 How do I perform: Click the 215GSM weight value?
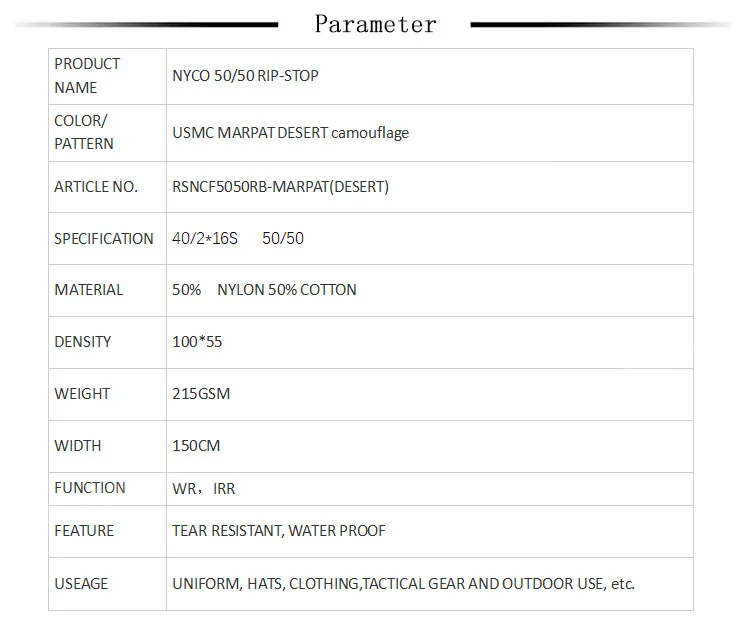(x=201, y=394)
